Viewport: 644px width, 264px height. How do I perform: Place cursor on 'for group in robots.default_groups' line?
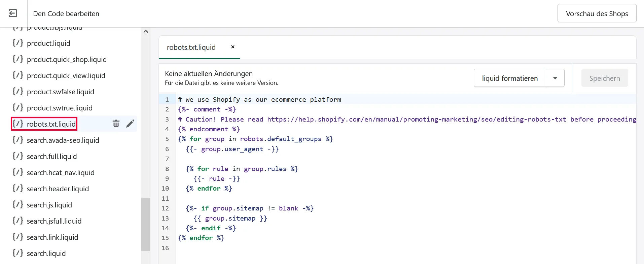pos(255,139)
